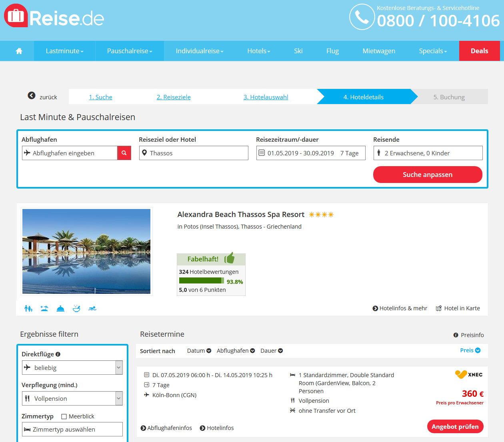This screenshot has height=442, width=504.
Task: Tick the Meerblick checkbox
Action: (64, 416)
